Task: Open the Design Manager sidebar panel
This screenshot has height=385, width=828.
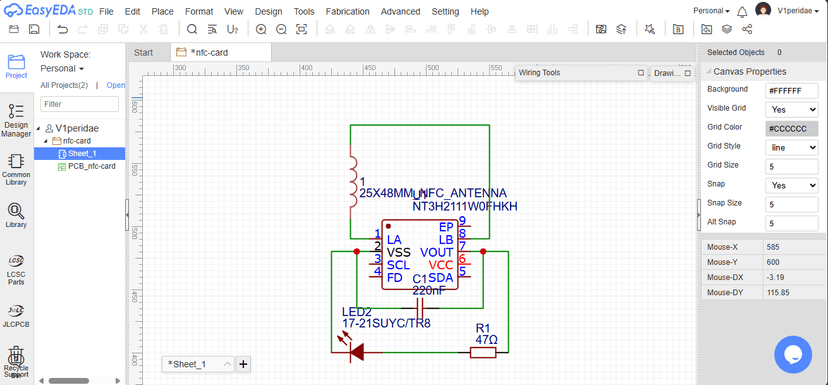Action: 16,120
